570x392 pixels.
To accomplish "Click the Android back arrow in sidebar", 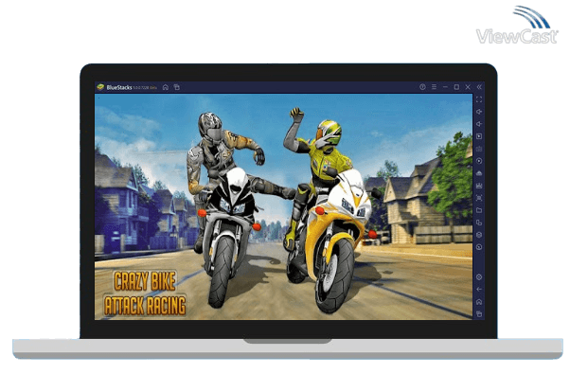I will click(479, 290).
